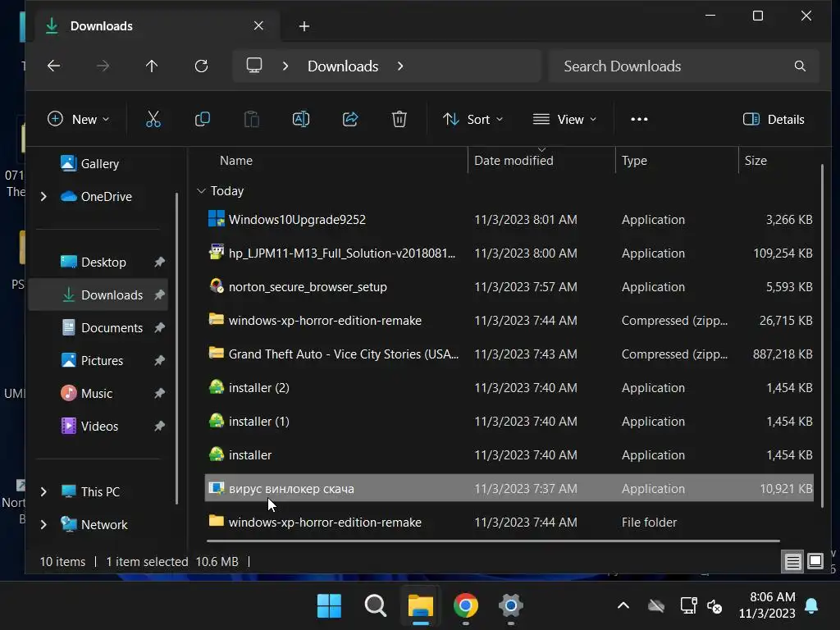This screenshot has height=630, width=840.
Task: Expand chevron after Downloads in address bar
Action: [x=400, y=66]
